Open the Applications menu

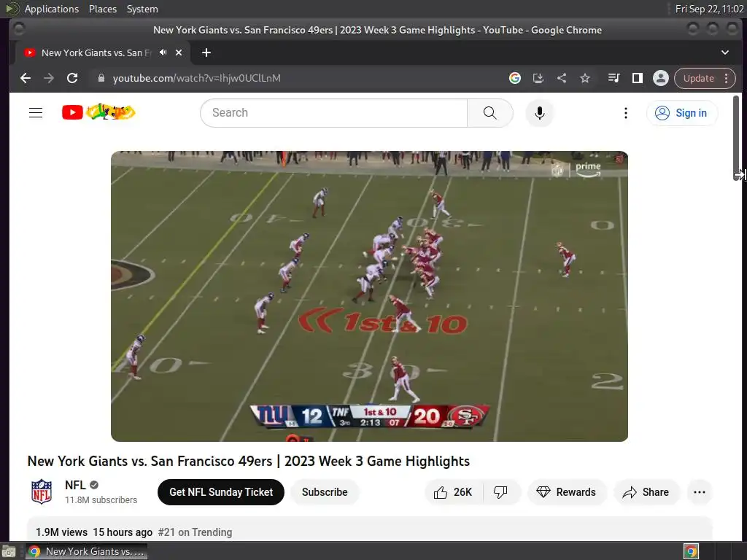[x=52, y=9]
